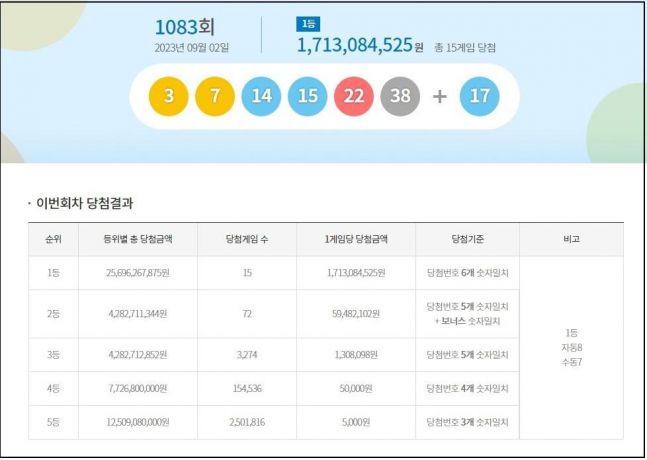The width and height of the screenshot is (647, 460).
Task: Click the plus sign before bonus ball
Action: 439,97
